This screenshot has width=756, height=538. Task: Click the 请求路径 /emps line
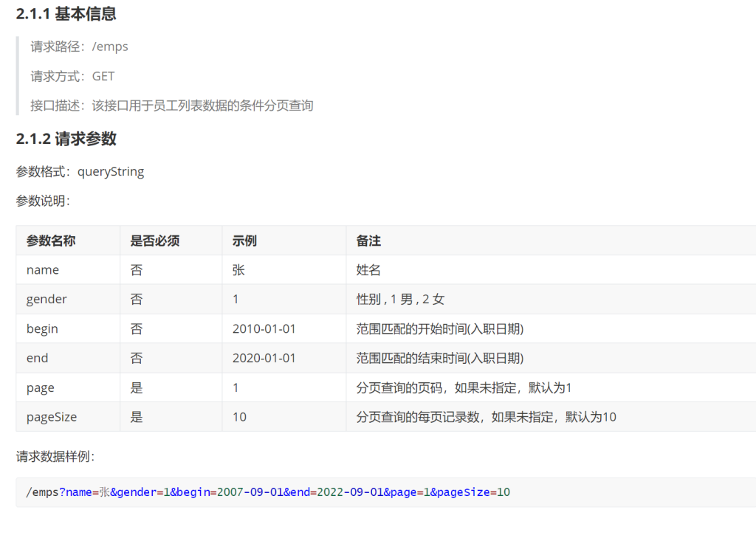click(79, 46)
